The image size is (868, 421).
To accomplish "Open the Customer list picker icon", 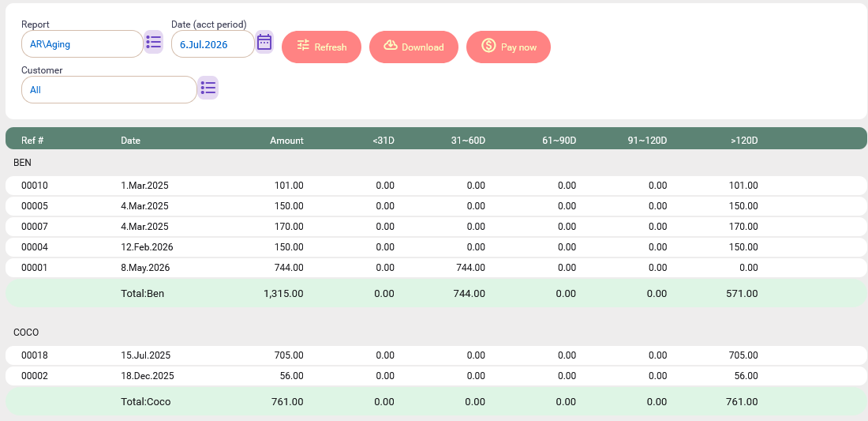I will [208, 88].
